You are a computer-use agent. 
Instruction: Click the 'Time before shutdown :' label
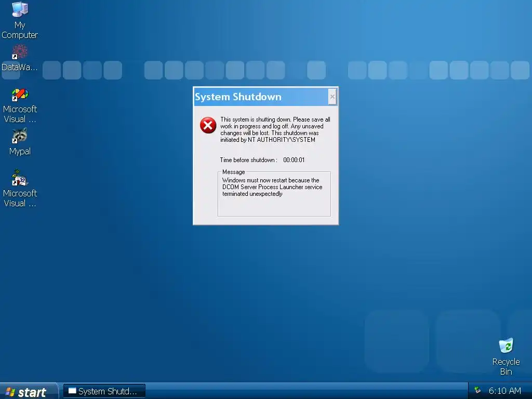click(x=249, y=160)
